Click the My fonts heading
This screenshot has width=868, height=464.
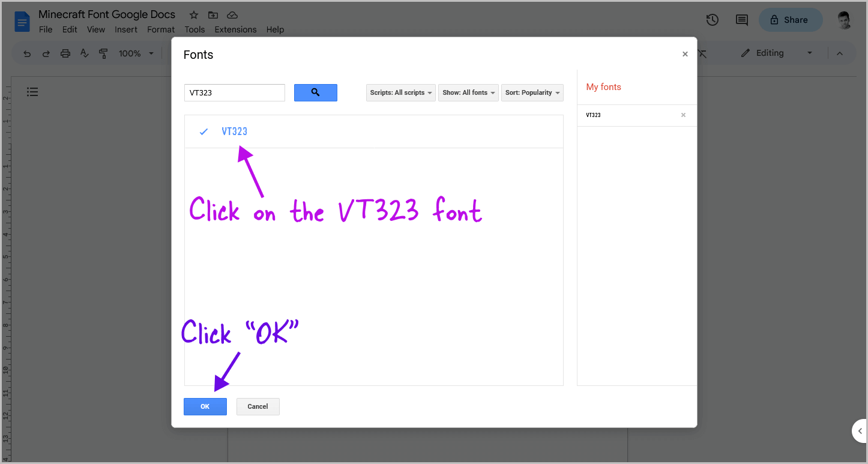pyautogui.click(x=603, y=87)
